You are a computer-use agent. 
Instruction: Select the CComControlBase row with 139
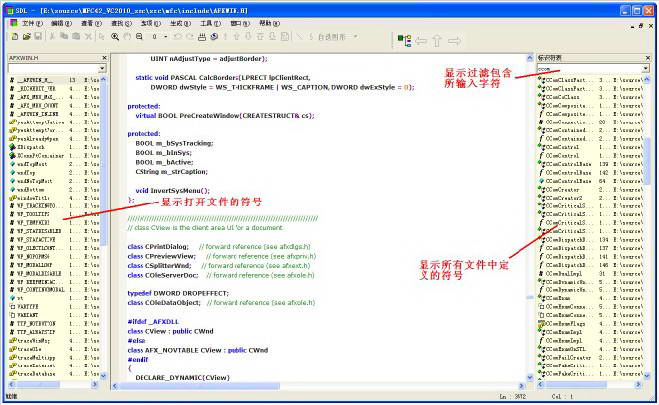pos(590,164)
